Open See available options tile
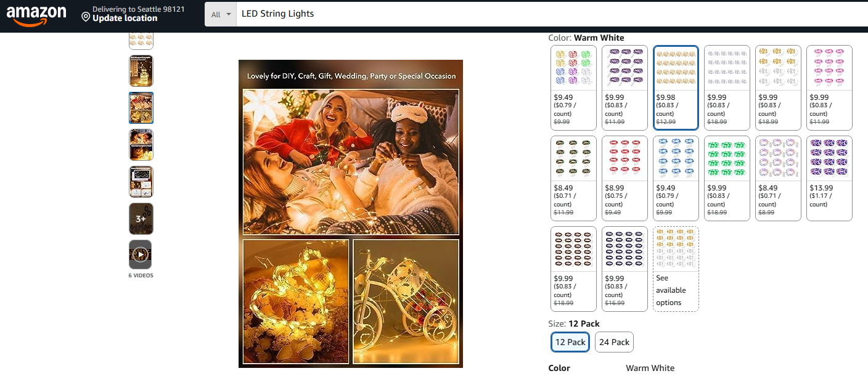Image resolution: width=868 pixels, height=379 pixels. tap(676, 269)
